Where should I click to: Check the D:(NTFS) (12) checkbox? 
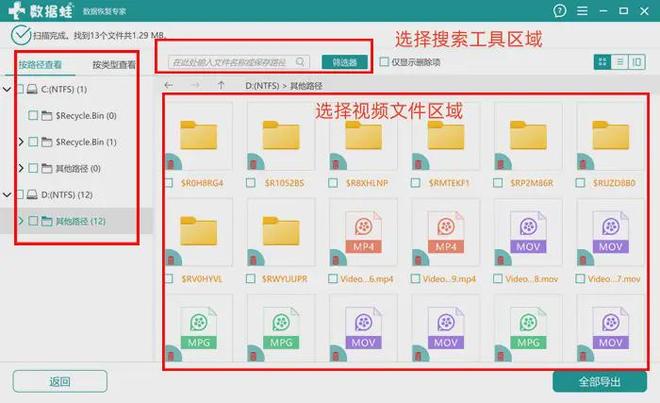click(x=19, y=195)
